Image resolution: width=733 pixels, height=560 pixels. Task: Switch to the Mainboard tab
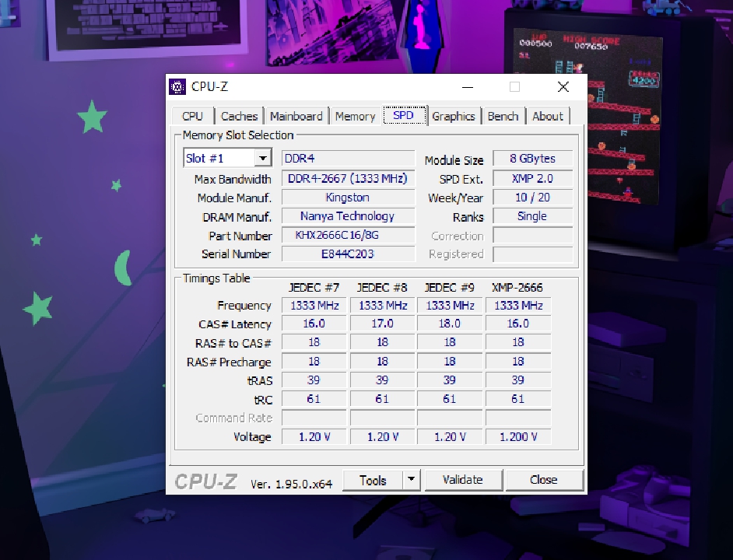296,116
